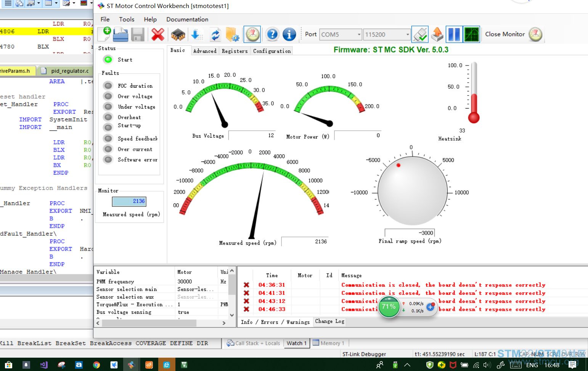
Task: Open the notification center in system tray
Action: click(572, 365)
